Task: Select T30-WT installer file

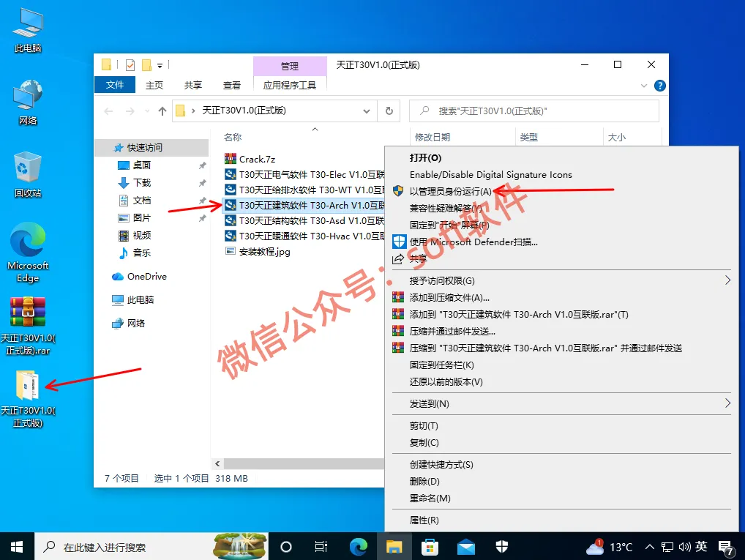Action: (x=304, y=190)
